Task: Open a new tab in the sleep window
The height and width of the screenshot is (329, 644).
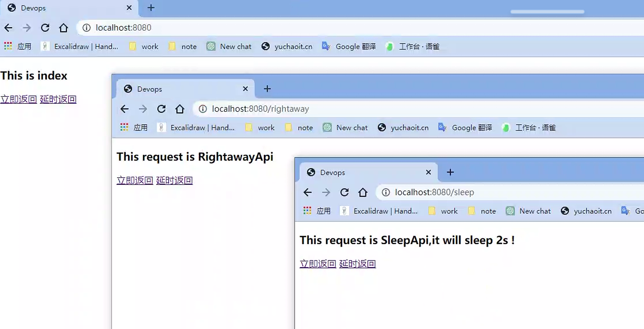Action: (x=450, y=172)
